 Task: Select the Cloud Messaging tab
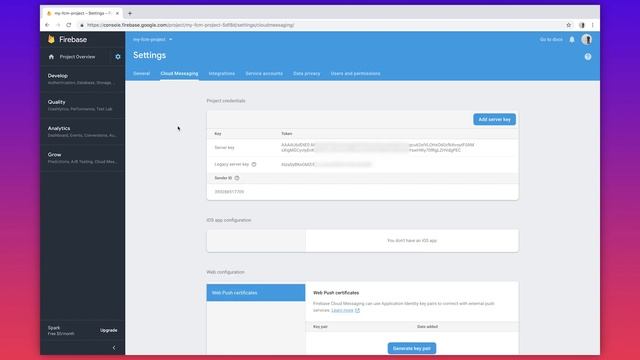coord(179,73)
